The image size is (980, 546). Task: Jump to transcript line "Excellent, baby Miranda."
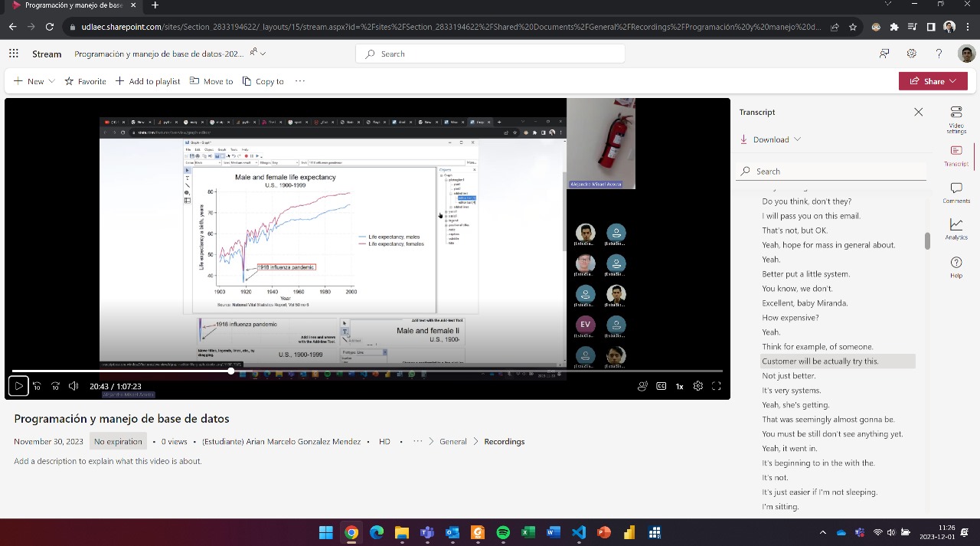(805, 303)
